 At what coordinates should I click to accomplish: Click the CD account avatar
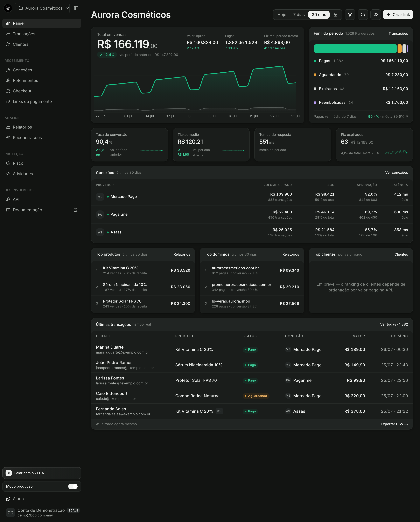pos(10,513)
